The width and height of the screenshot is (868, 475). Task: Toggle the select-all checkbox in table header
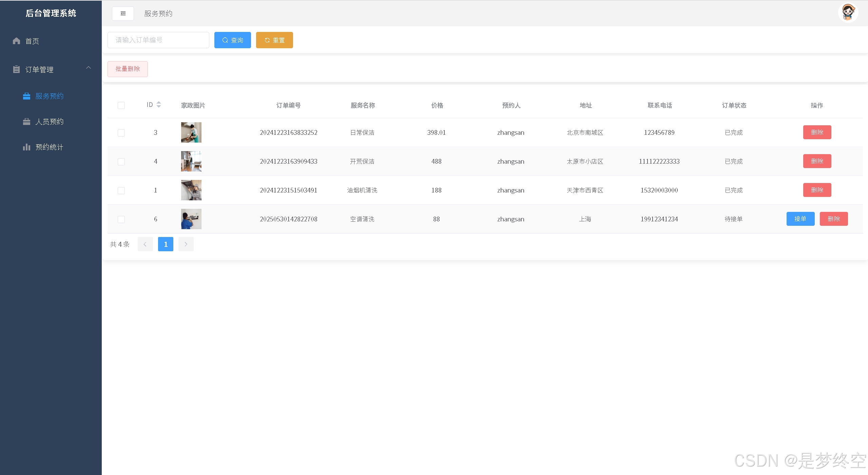pos(121,105)
